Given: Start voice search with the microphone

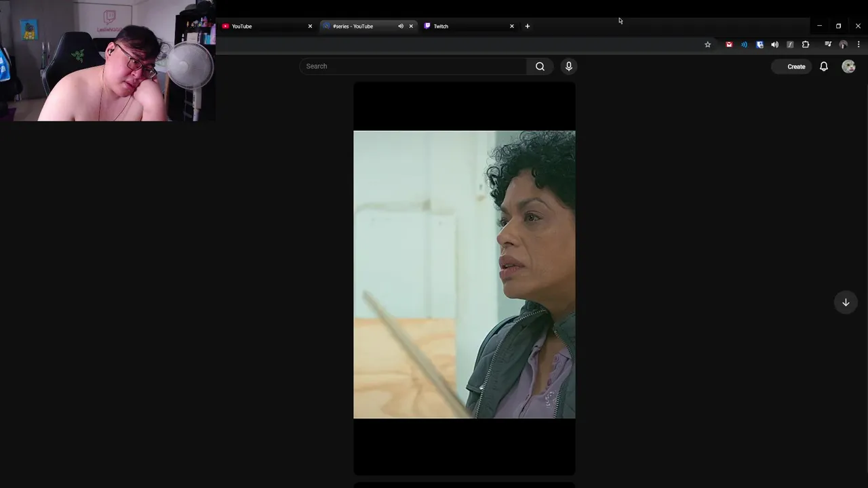Looking at the screenshot, I should tap(569, 66).
